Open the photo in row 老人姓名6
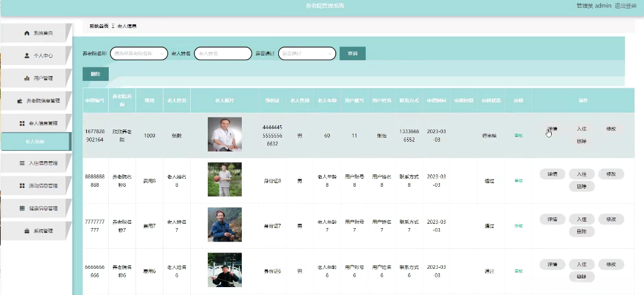 tap(225, 270)
